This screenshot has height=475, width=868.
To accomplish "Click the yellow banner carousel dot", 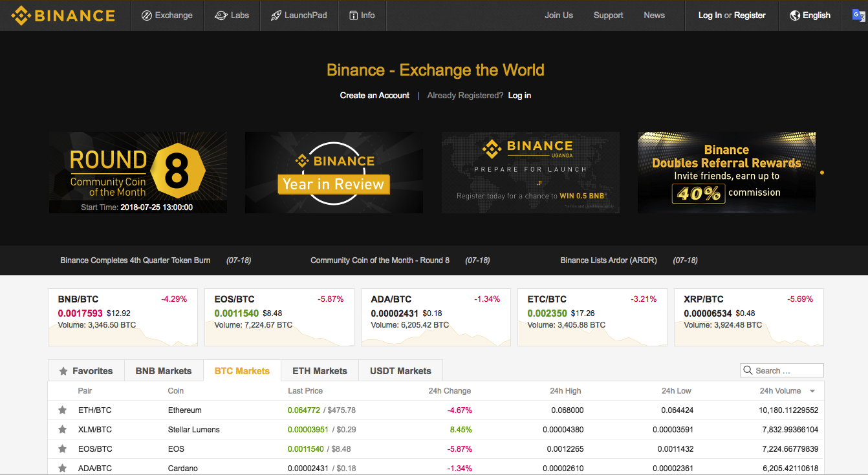I will (x=822, y=173).
